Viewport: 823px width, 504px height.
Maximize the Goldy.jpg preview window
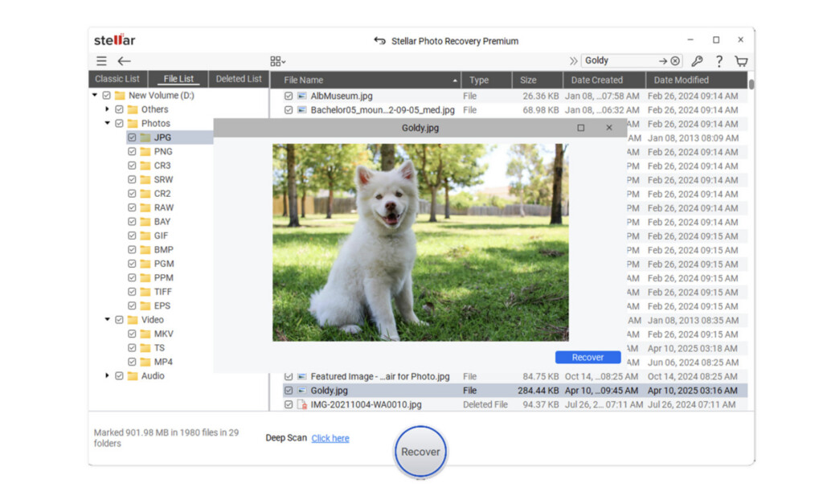tap(580, 128)
